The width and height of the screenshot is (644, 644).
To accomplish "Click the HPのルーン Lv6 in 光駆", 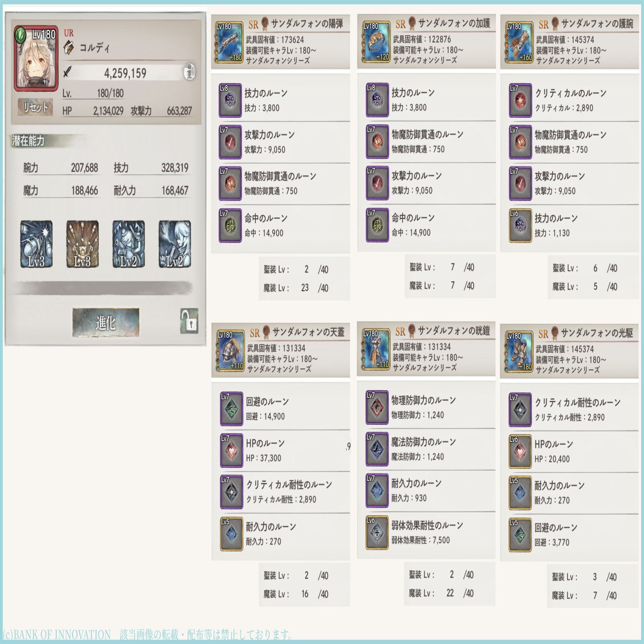I will click(x=520, y=451).
